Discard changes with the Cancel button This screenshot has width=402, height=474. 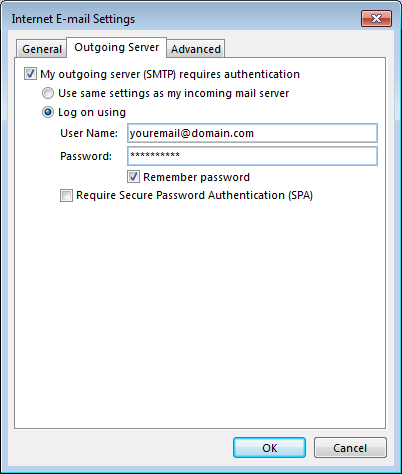coord(350,448)
